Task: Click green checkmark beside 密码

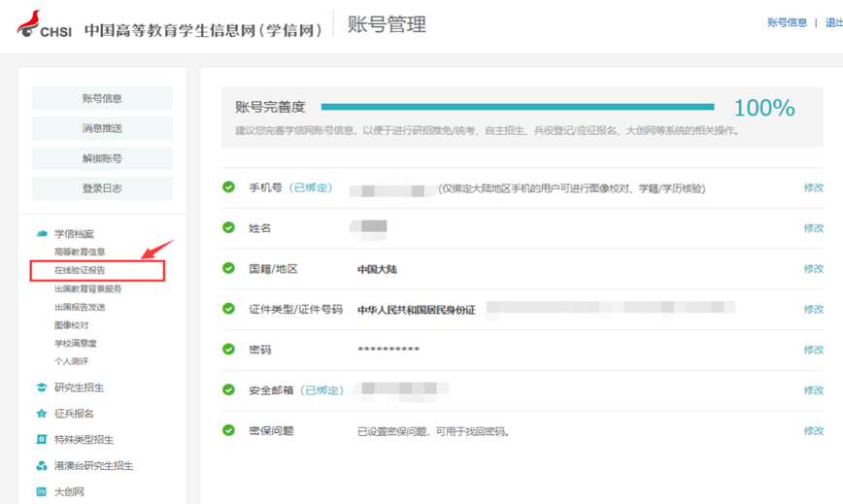Action: click(228, 349)
